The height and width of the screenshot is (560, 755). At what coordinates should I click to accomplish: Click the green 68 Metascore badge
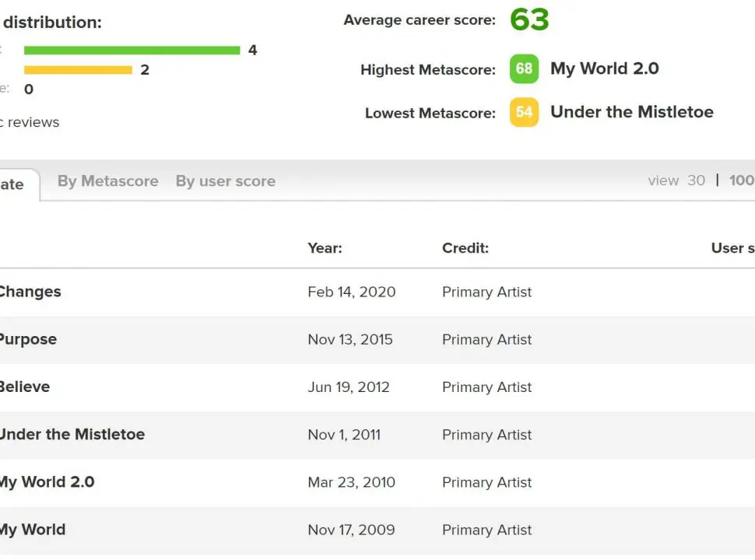click(x=524, y=69)
